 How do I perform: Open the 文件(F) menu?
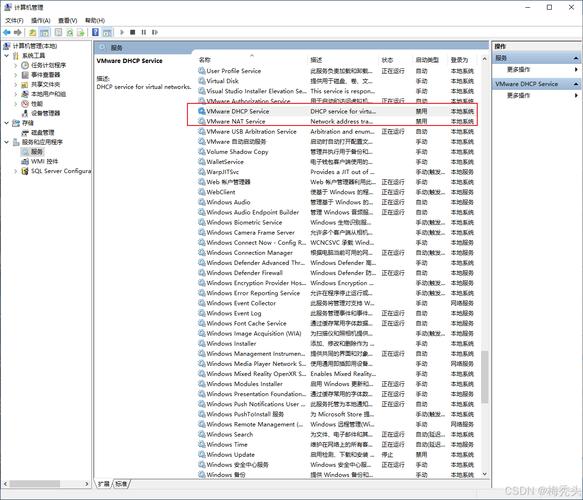[14, 20]
